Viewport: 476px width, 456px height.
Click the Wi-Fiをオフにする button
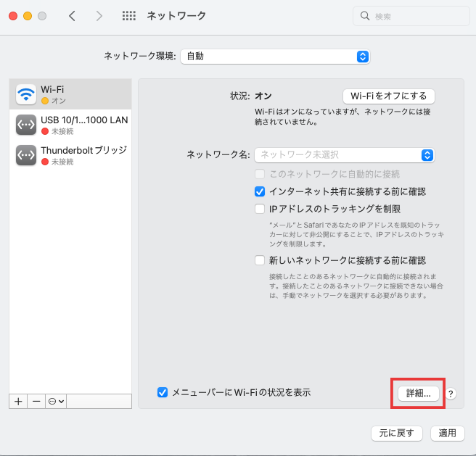(x=388, y=96)
